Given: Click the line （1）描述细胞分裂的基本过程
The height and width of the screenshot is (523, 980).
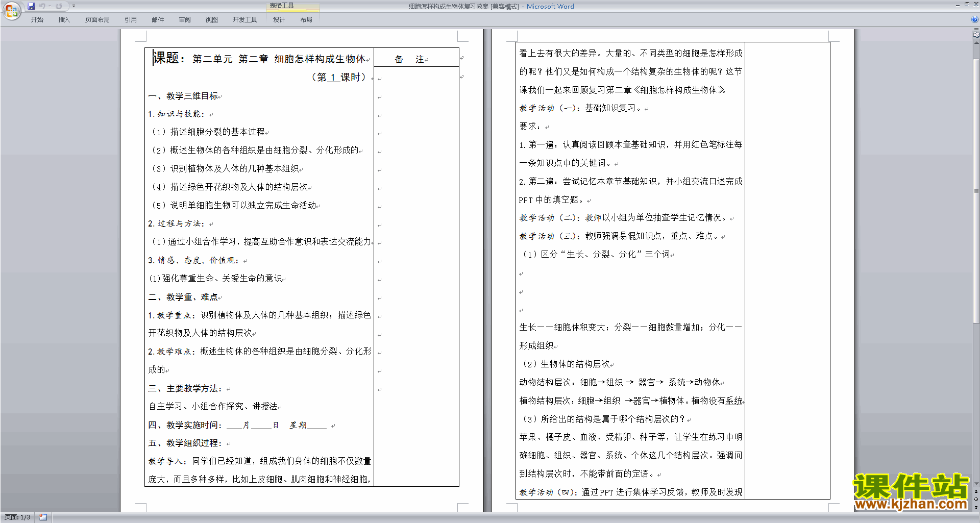Looking at the screenshot, I should [208, 132].
